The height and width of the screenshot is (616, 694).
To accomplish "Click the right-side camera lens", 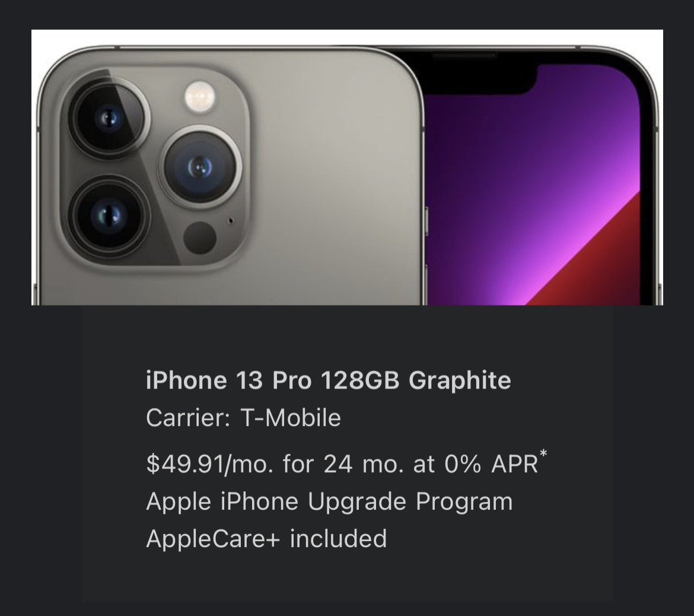I will pos(200,167).
